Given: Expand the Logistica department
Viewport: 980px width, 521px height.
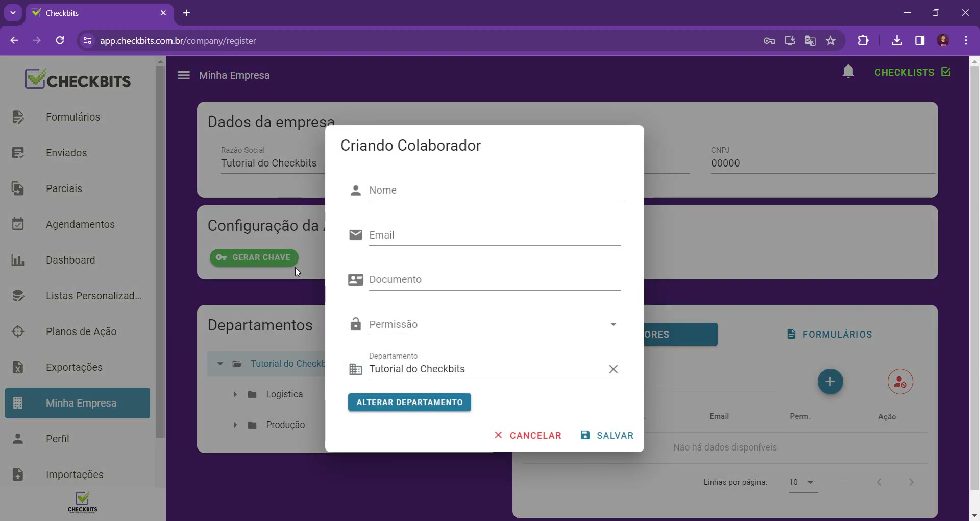Looking at the screenshot, I should (x=235, y=394).
